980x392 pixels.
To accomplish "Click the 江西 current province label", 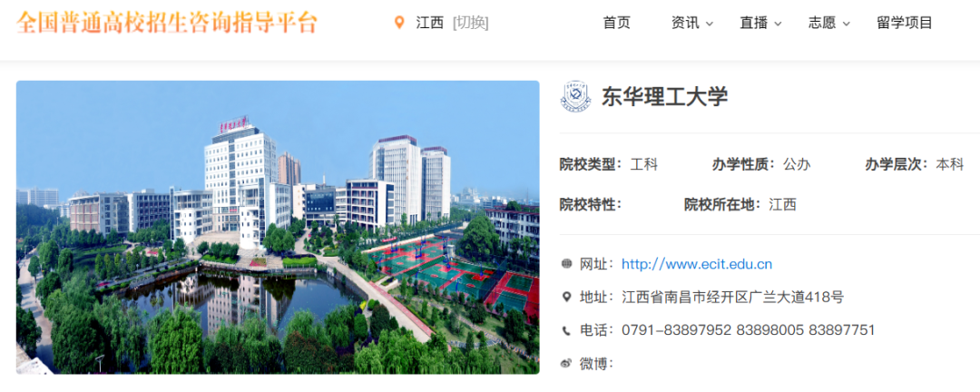I will pyautogui.click(x=430, y=23).
